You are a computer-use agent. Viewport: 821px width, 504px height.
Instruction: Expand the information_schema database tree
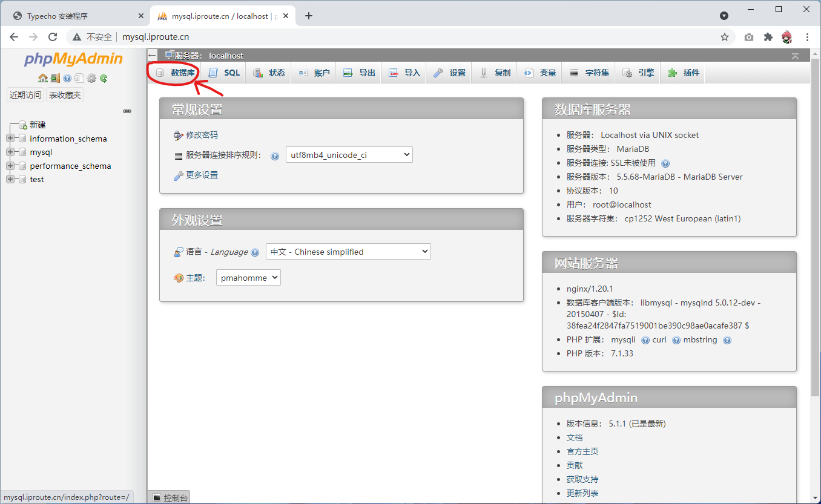click(x=10, y=139)
